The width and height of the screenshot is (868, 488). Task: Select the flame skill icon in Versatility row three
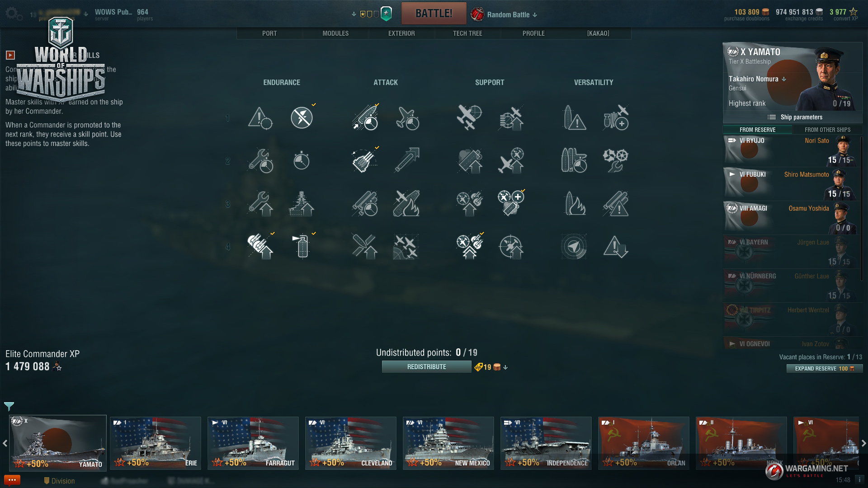pos(575,203)
